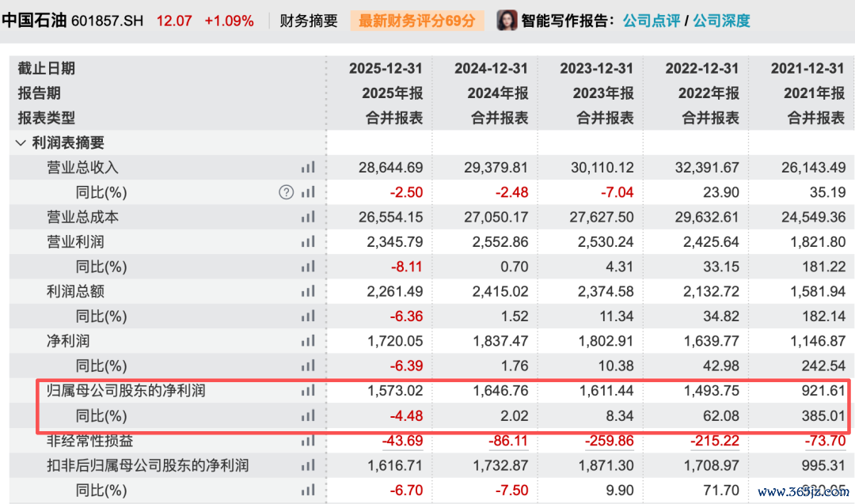The height and width of the screenshot is (504, 855).
Task: Click the 归属母公司股东的净利润 row label
Action: (126, 390)
